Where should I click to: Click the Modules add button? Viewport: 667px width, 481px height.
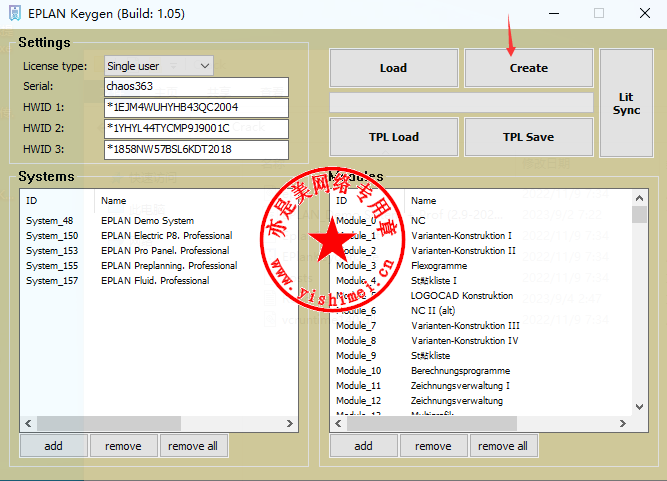(363, 446)
